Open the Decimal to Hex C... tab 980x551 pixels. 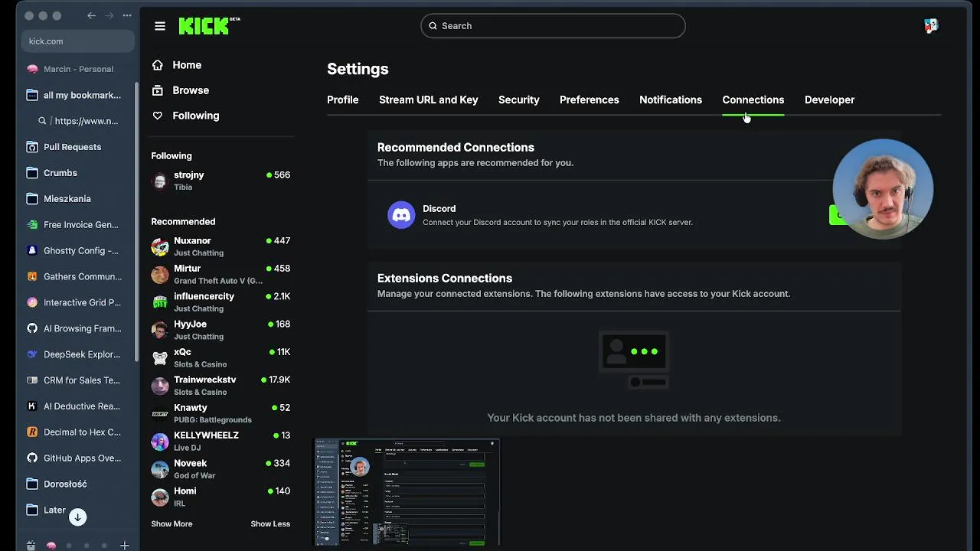coord(77,432)
